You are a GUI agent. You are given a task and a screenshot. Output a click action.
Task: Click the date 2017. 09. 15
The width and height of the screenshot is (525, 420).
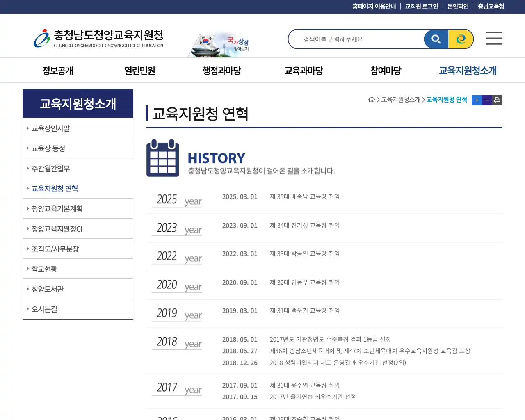pyautogui.click(x=240, y=397)
